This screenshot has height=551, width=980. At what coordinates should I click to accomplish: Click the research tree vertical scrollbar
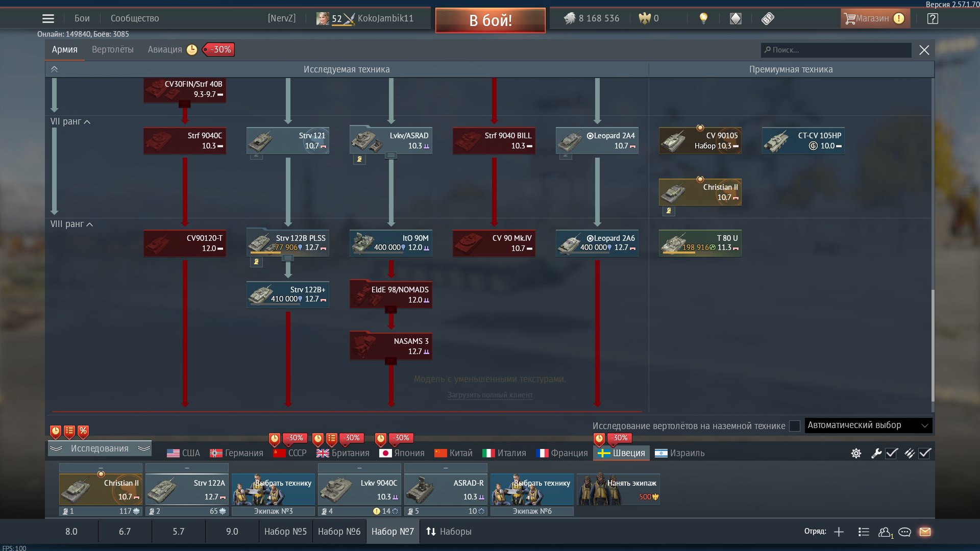933,346
